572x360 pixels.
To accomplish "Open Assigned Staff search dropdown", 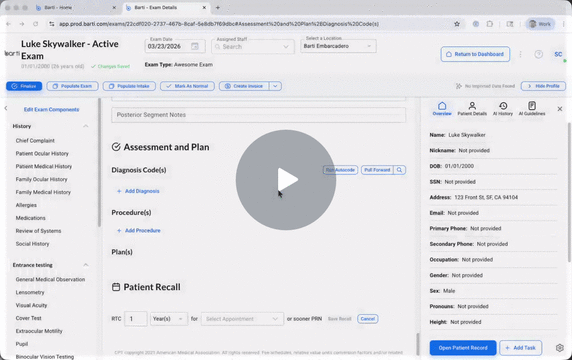I will [x=252, y=47].
